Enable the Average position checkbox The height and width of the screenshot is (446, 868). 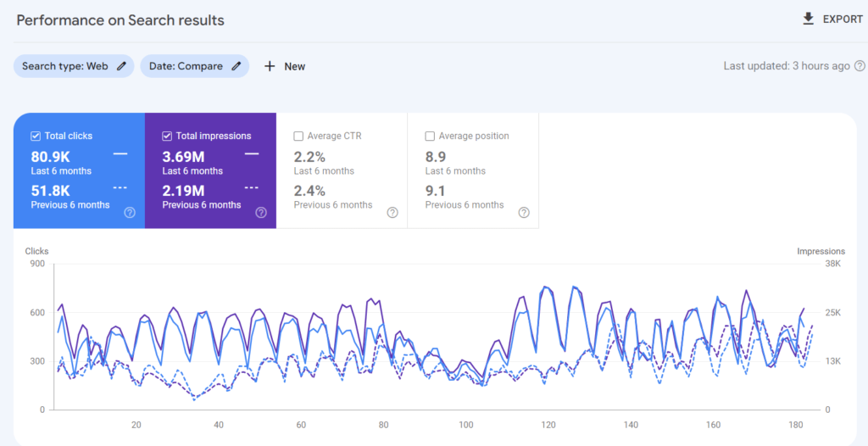click(430, 136)
